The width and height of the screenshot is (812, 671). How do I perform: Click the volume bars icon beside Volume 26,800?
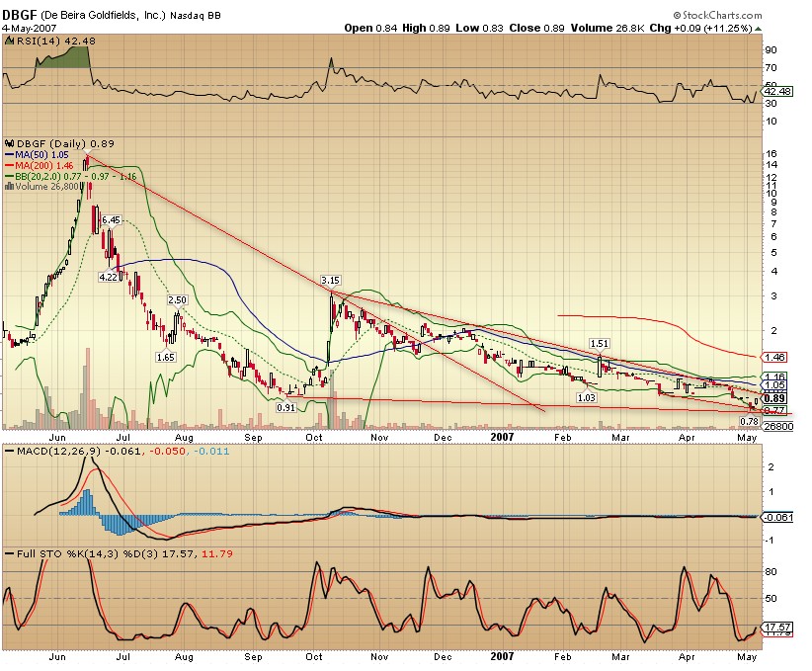click(9, 186)
